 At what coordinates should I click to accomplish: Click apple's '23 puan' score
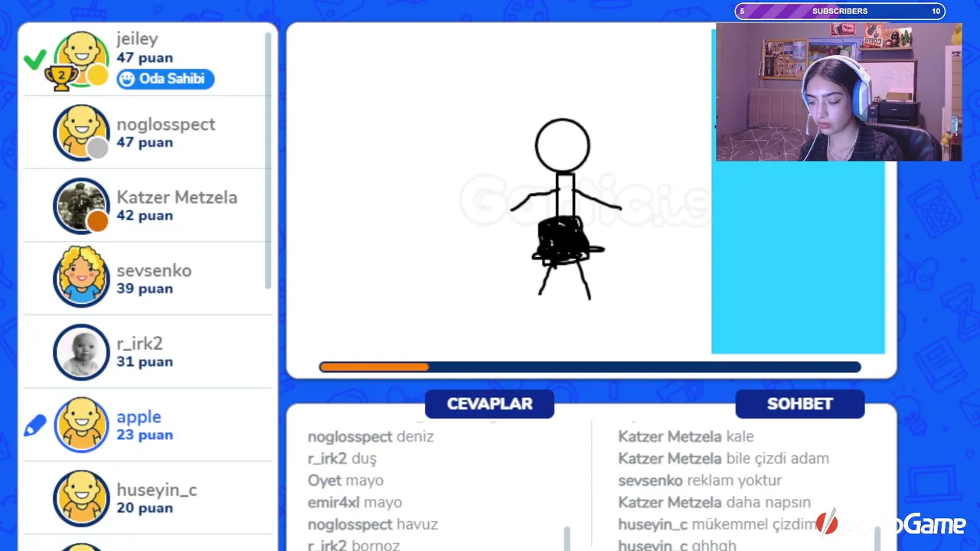click(145, 435)
